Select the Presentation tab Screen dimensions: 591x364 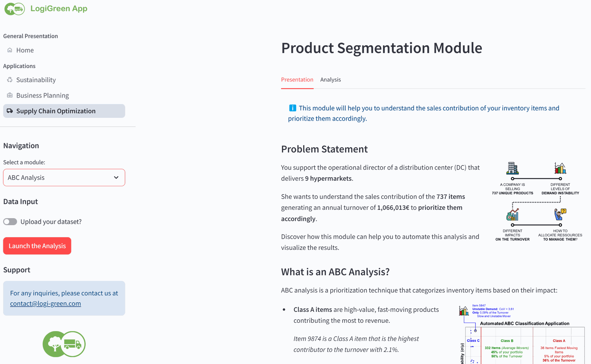[297, 80]
